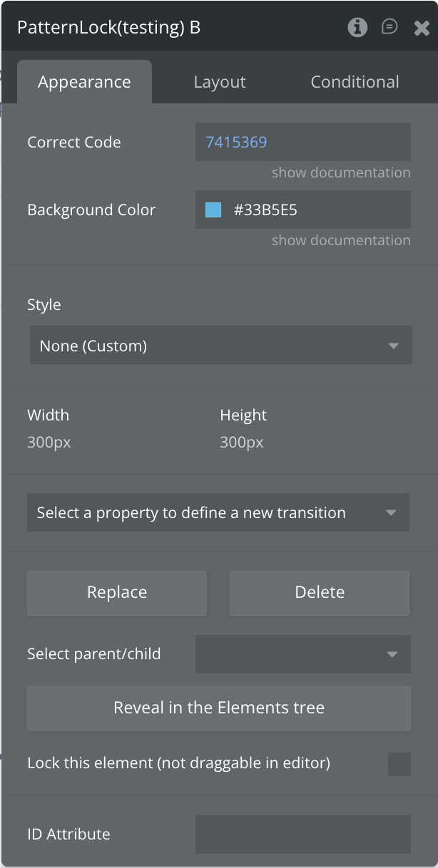438x868 pixels.
Task: Open the Select parent/child dropdown
Action: point(302,653)
